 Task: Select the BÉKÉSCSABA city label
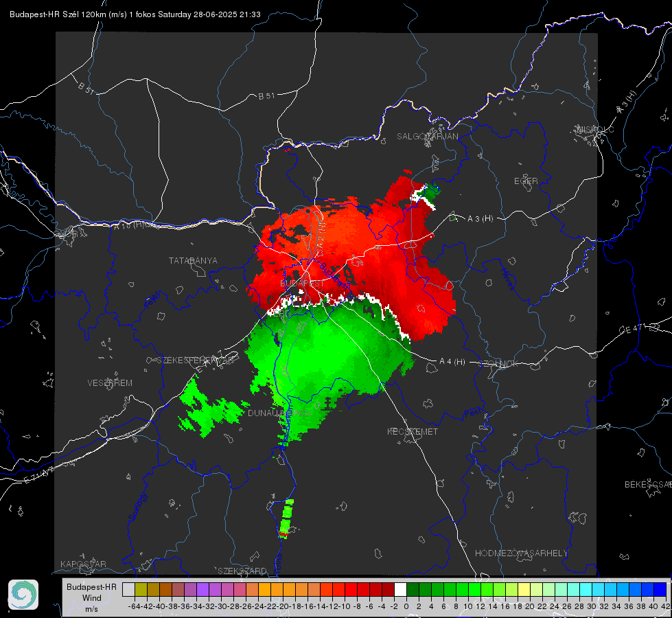click(x=648, y=484)
